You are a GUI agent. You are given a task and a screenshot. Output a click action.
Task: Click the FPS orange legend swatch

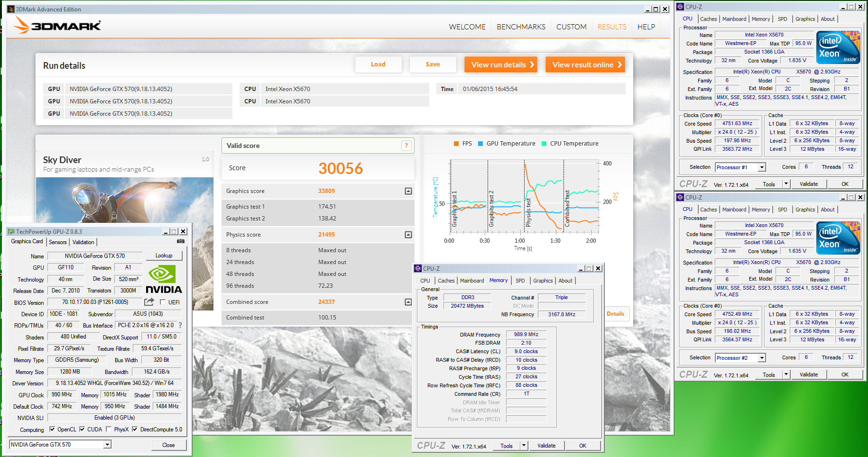(456, 144)
